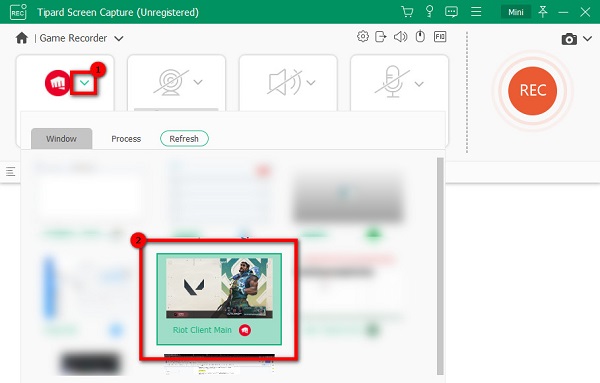Click the frame rate icon in toolbar
This screenshot has height=383, width=600.
pos(440,37)
